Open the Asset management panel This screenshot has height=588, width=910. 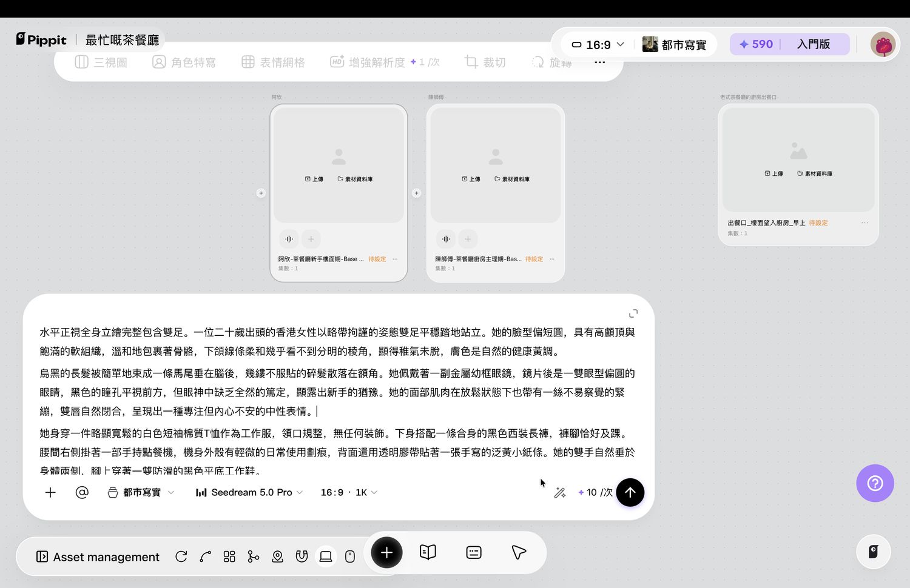[x=98, y=556]
